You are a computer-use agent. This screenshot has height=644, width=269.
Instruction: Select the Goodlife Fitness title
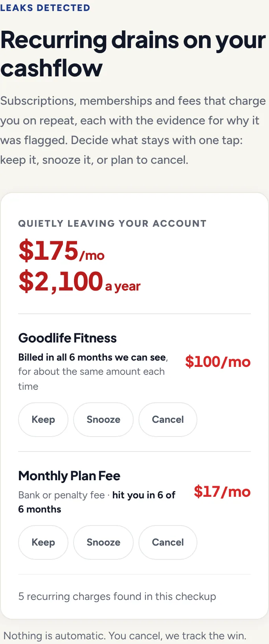click(x=68, y=338)
